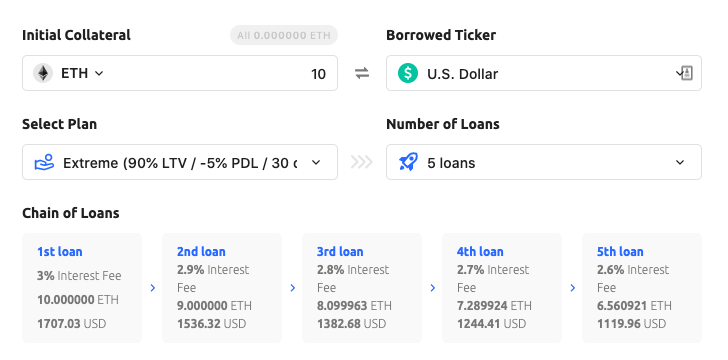
Task: Click the hand-holding plan icon
Action: pyautogui.click(x=45, y=163)
